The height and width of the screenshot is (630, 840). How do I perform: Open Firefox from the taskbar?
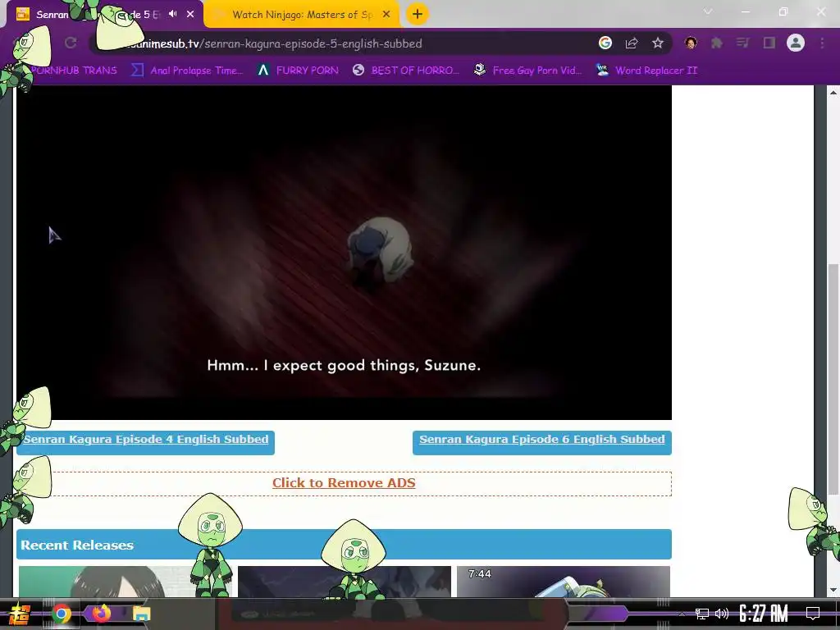pyautogui.click(x=101, y=613)
